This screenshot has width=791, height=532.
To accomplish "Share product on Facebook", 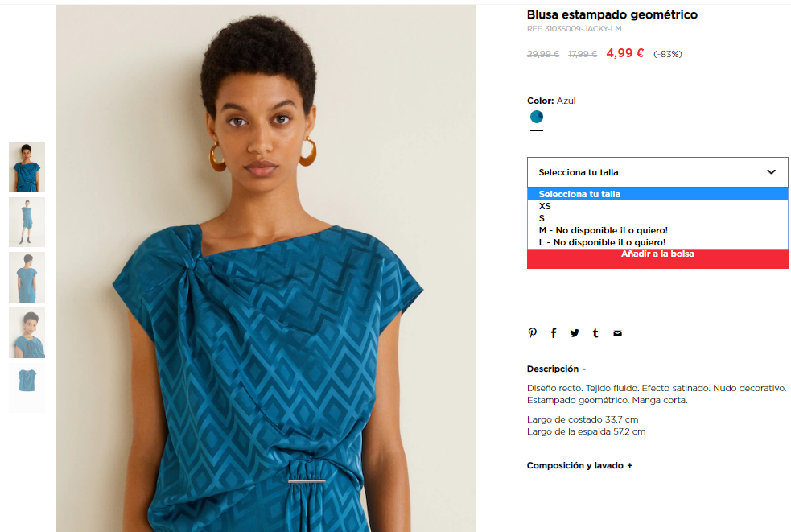I will (554, 332).
